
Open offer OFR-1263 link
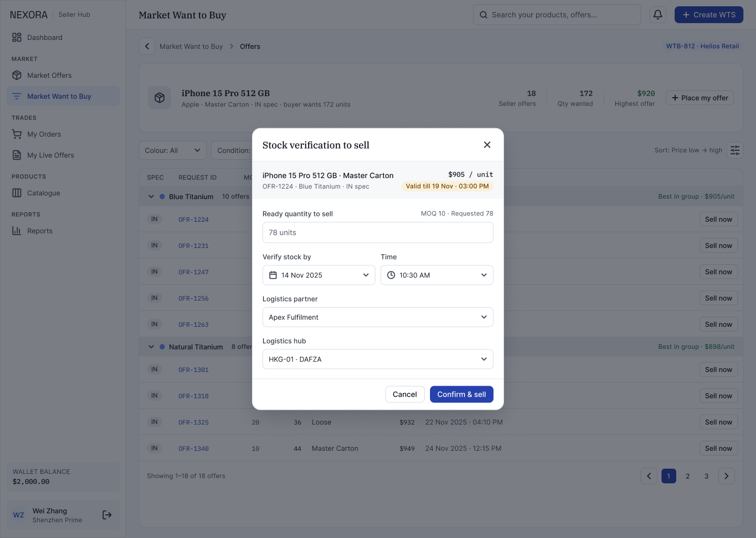pyautogui.click(x=194, y=325)
